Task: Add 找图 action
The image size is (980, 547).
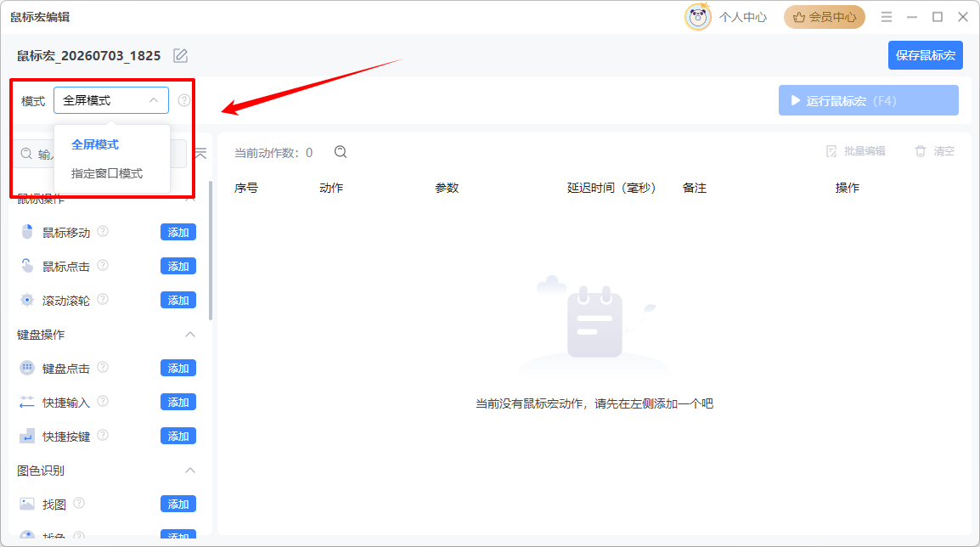Action: (178, 504)
